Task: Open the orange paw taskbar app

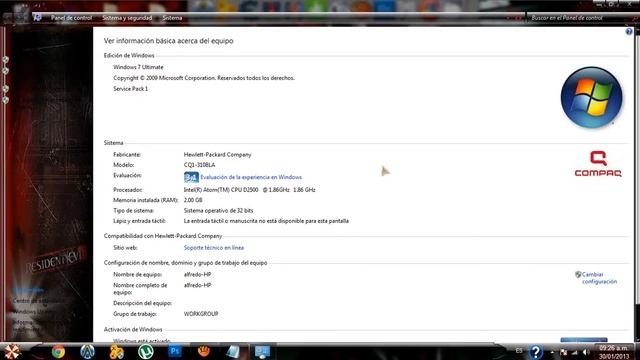Action: [204, 351]
